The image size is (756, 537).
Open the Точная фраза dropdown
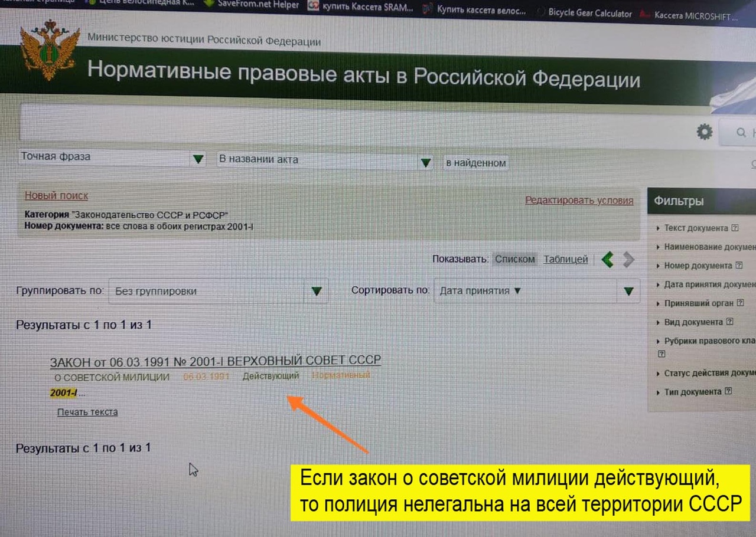point(112,158)
